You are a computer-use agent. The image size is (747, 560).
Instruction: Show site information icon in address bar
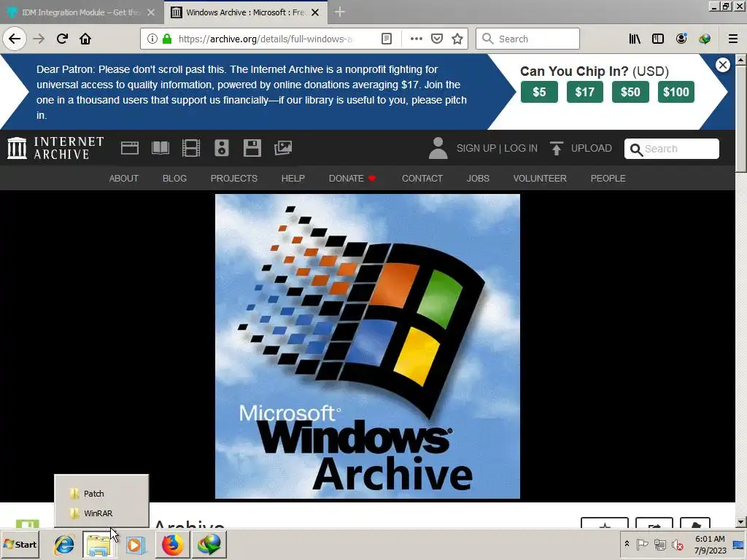pyautogui.click(x=152, y=39)
